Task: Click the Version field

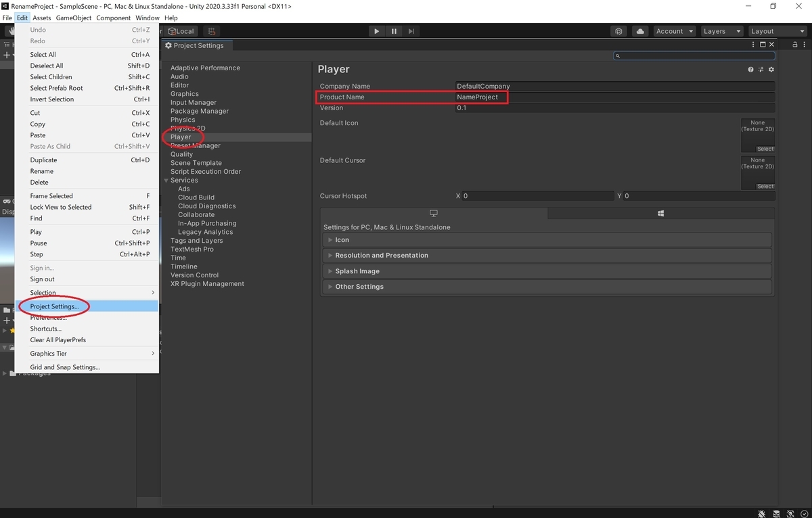Action: [x=615, y=108]
